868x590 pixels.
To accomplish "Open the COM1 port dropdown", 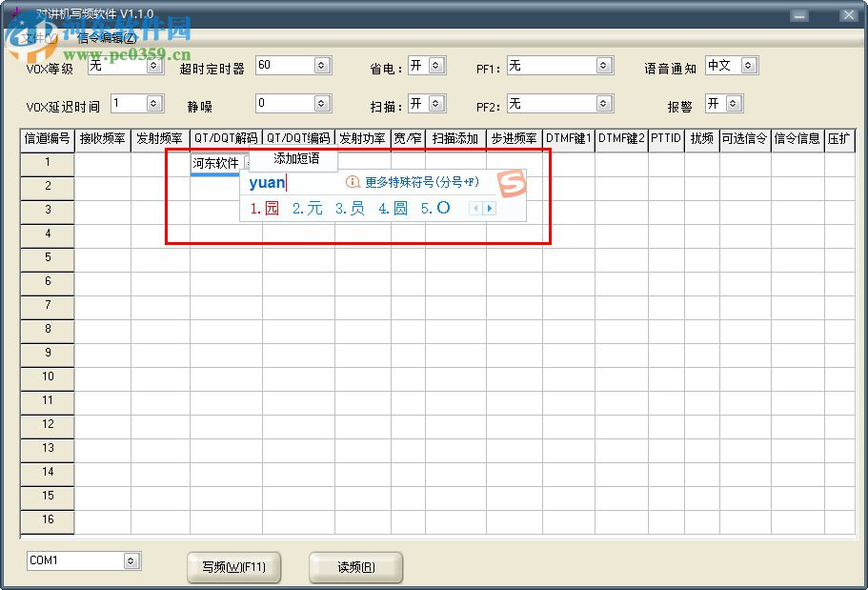I will (x=131, y=560).
